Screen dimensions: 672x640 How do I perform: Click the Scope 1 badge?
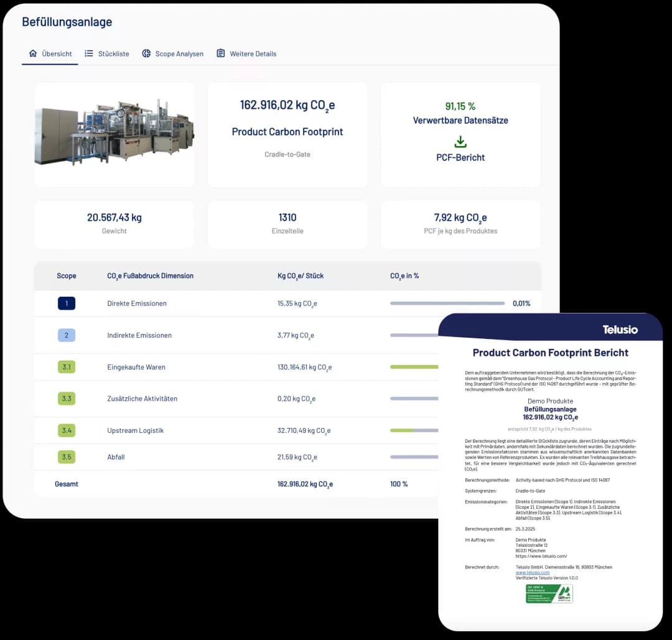(67, 304)
